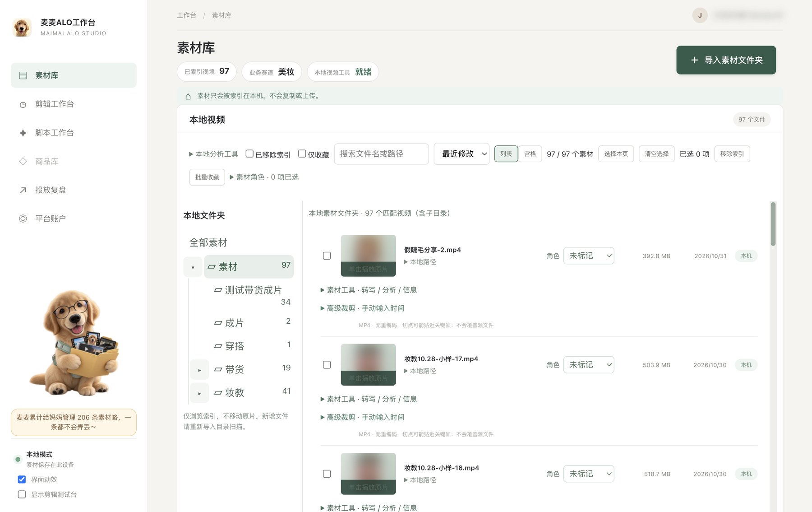Expand the 妆教 folder arrow
This screenshot has height=512, width=812.
pos(199,393)
